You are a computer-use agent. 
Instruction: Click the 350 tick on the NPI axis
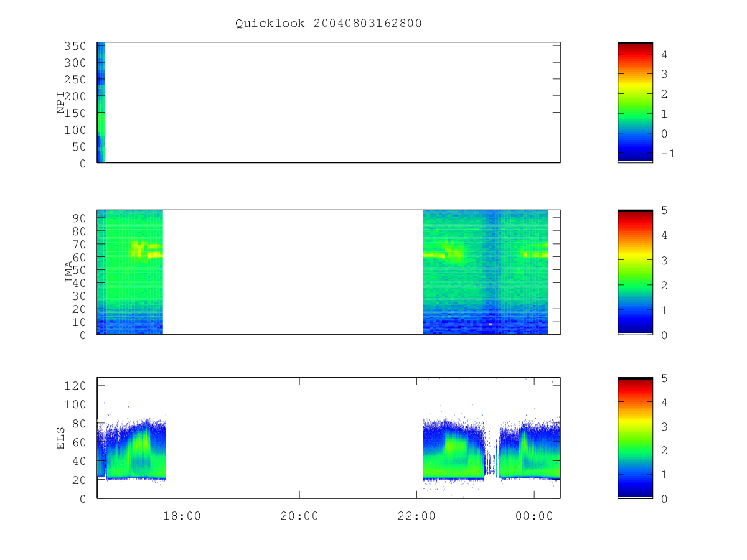coord(74,46)
